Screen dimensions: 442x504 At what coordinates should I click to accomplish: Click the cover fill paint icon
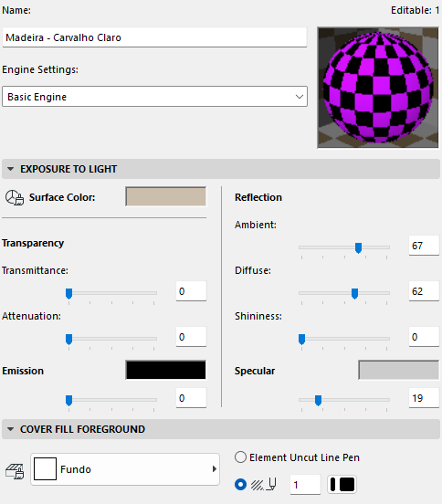(15, 471)
